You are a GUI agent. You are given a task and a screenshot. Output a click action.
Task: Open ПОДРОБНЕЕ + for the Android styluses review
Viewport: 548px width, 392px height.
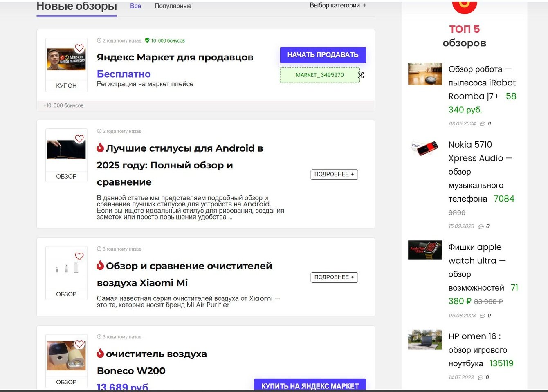334,175
